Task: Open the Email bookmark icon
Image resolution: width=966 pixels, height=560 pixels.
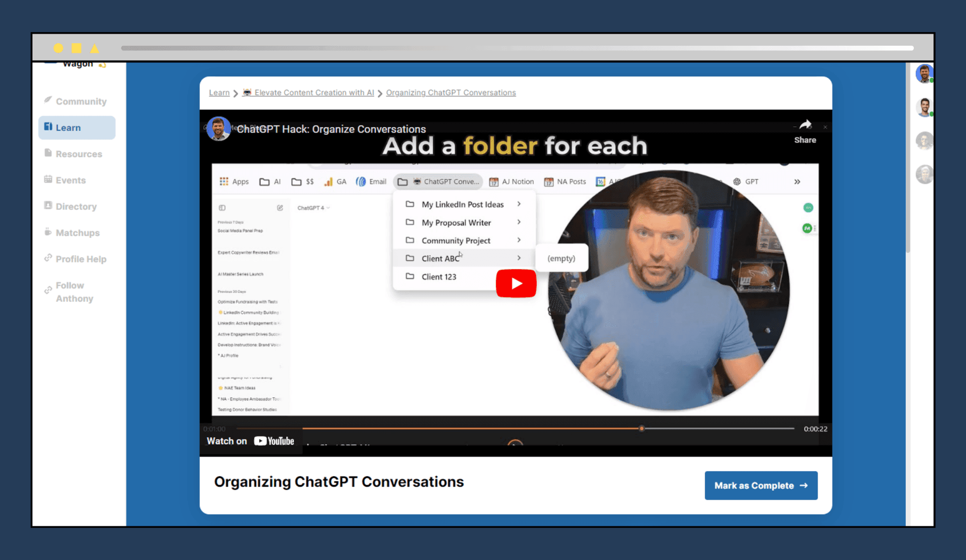Action: pyautogui.click(x=361, y=181)
